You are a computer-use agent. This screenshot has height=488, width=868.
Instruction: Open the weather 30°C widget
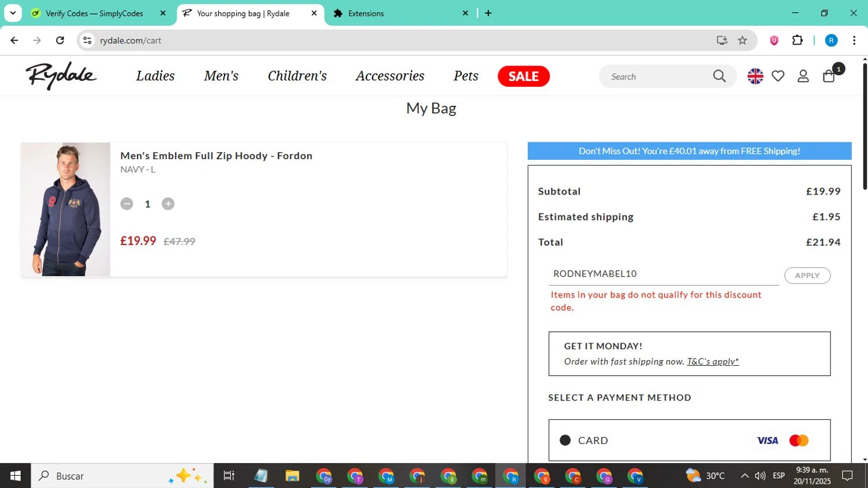705,476
